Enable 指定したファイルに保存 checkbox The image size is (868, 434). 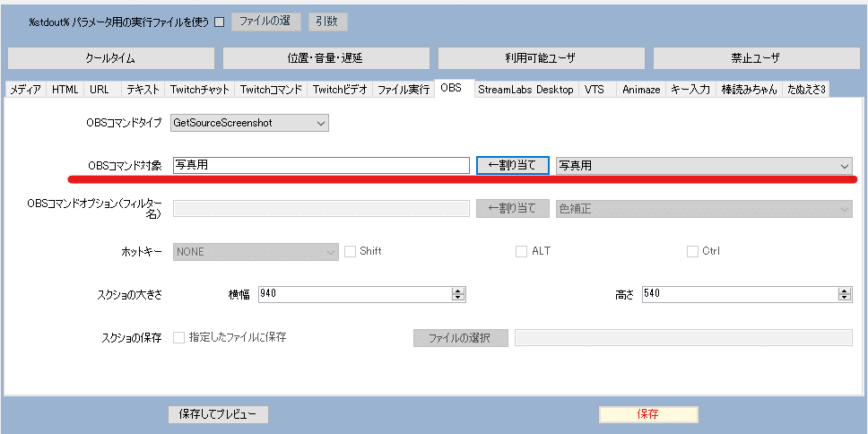click(x=178, y=337)
